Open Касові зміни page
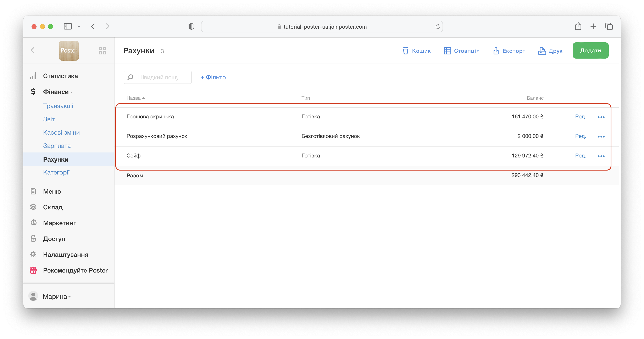The image size is (644, 339). pyautogui.click(x=61, y=133)
